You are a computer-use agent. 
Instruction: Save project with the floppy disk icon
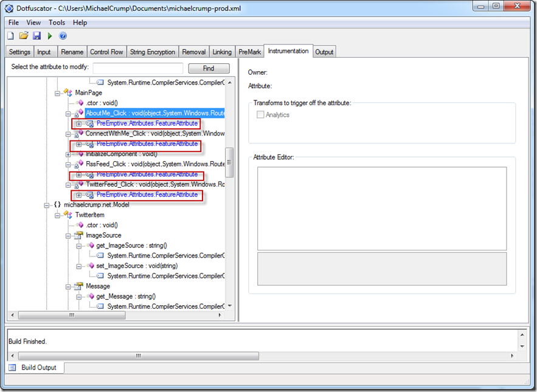(x=36, y=36)
